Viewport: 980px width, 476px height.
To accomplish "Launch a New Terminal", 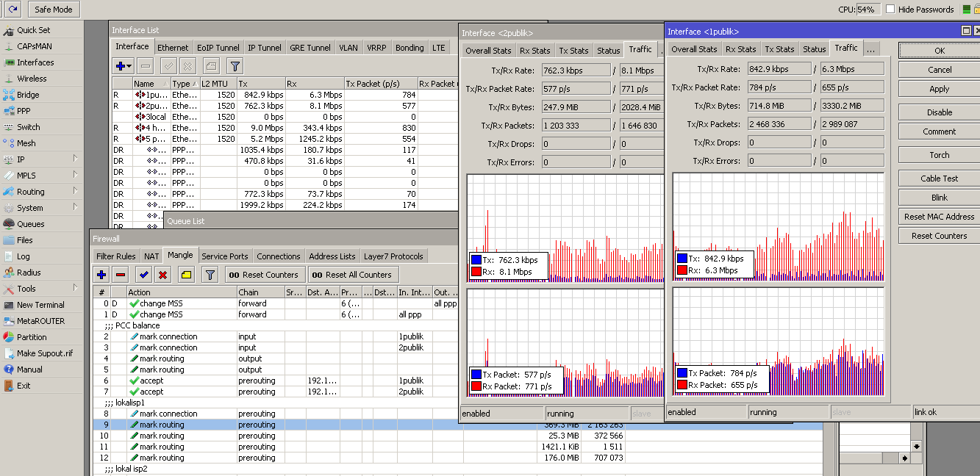I will click(x=40, y=305).
